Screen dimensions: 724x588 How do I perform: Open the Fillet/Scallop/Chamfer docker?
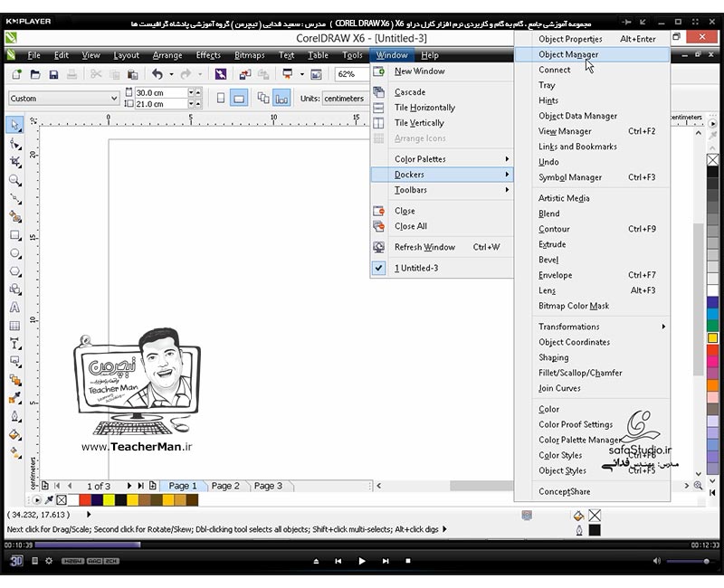[x=593, y=373]
